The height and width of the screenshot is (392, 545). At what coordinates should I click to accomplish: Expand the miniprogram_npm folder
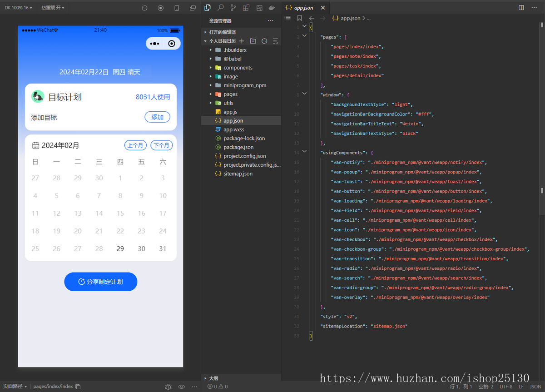241,85
